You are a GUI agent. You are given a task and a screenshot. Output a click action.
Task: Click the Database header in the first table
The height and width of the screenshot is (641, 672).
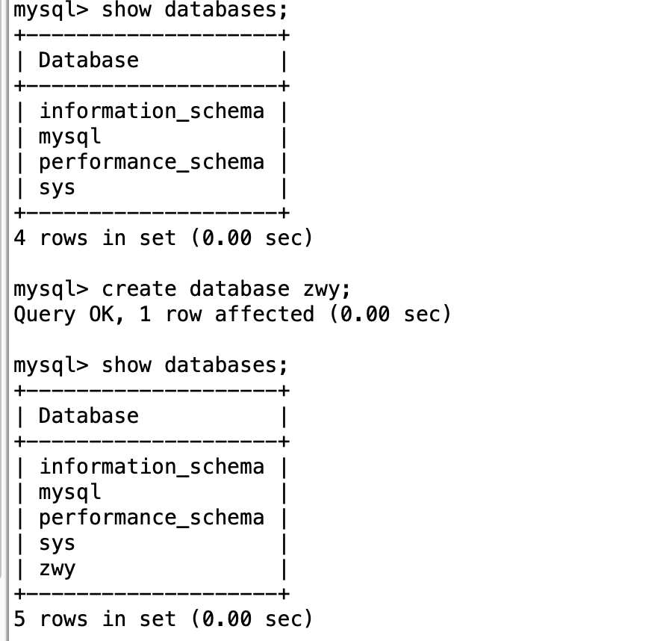point(89,61)
